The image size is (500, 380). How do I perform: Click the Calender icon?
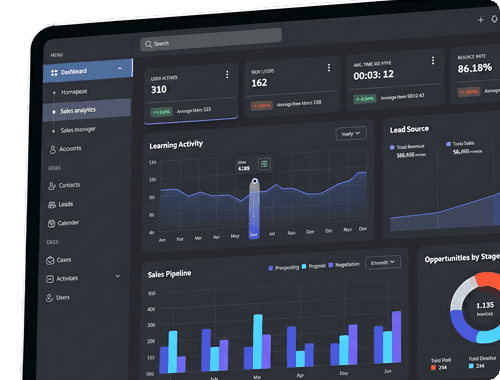51,224
